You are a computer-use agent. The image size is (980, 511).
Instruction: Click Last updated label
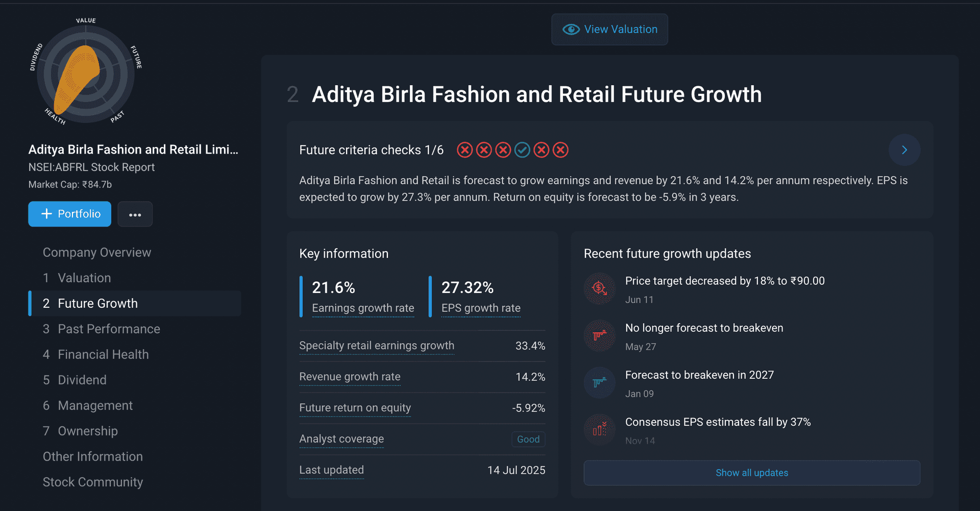tap(331, 470)
